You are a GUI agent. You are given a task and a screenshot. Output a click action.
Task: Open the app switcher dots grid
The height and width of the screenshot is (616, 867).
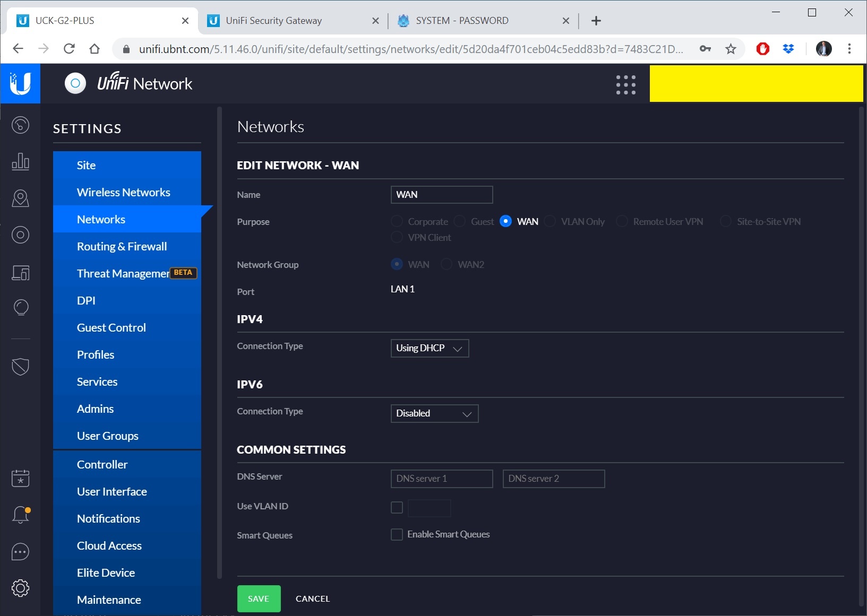tap(626, 84)
